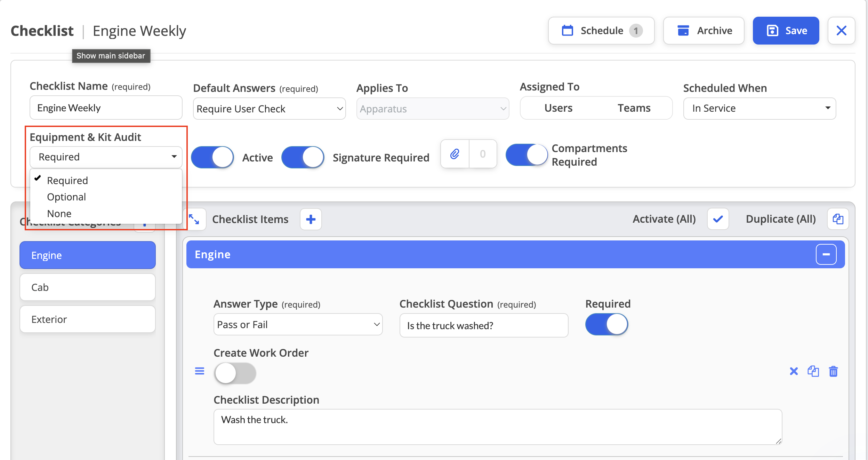Open the Answer Type Pass or Fail dropdown

pyautogui.click(x=298, y=325)
